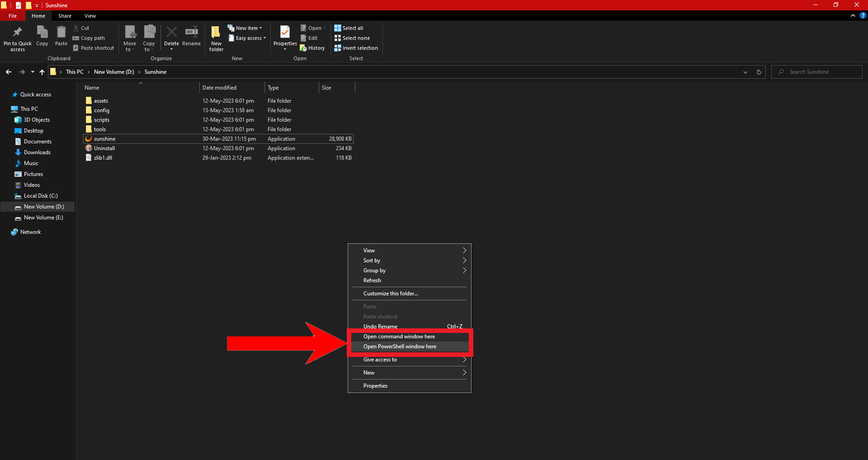The height and width of the screenshot is (460, 868).
Task: Click Copy path in the ribbon
Action: 89,38
